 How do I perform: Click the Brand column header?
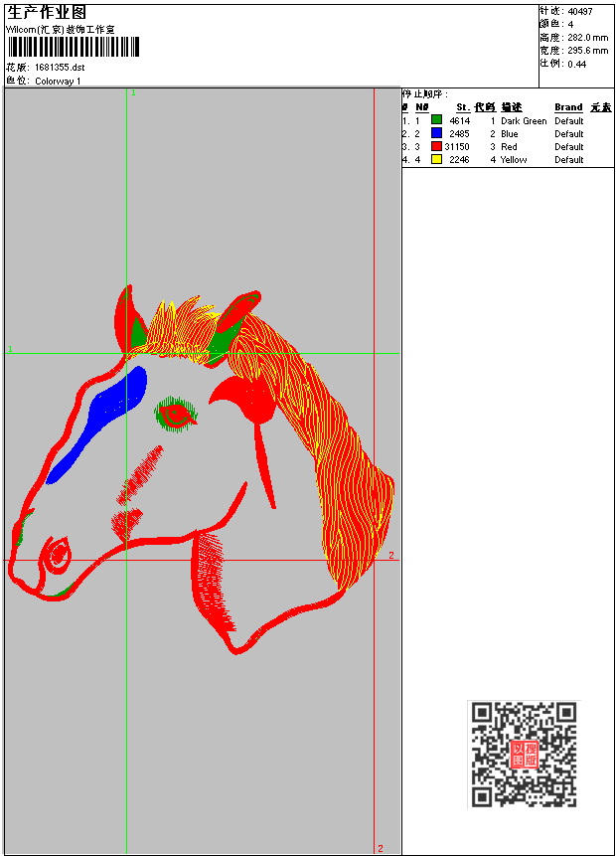(568, 107)
